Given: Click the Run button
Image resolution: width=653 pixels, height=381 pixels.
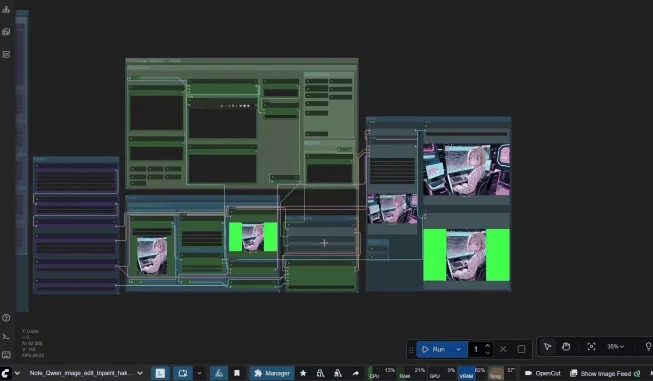Looking at the screenshot, I should 434,349.
